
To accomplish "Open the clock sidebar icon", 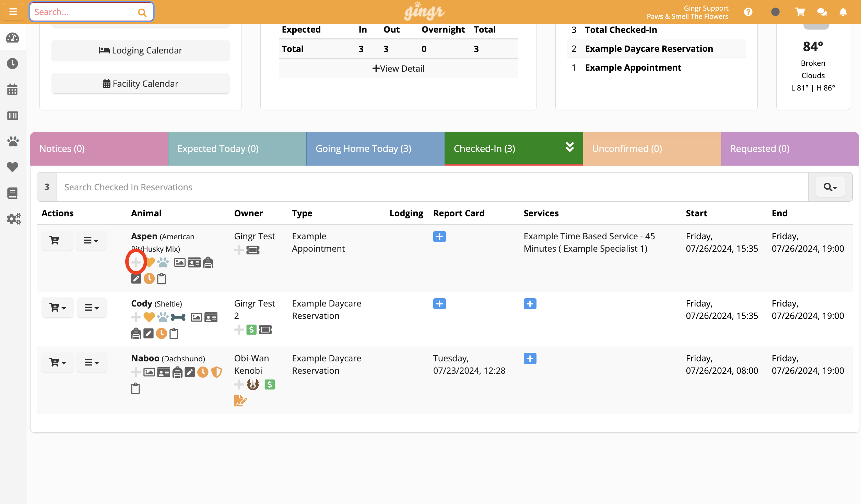I will point(13,63).
